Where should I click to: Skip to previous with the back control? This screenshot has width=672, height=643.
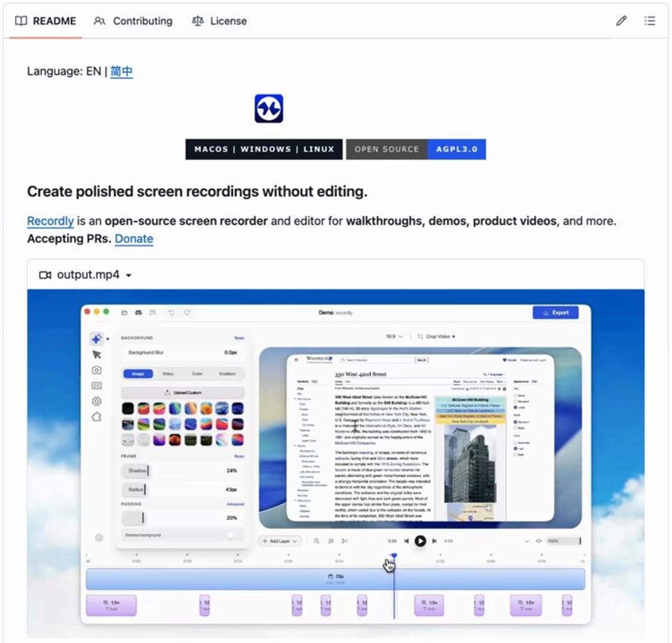[406, 541]
